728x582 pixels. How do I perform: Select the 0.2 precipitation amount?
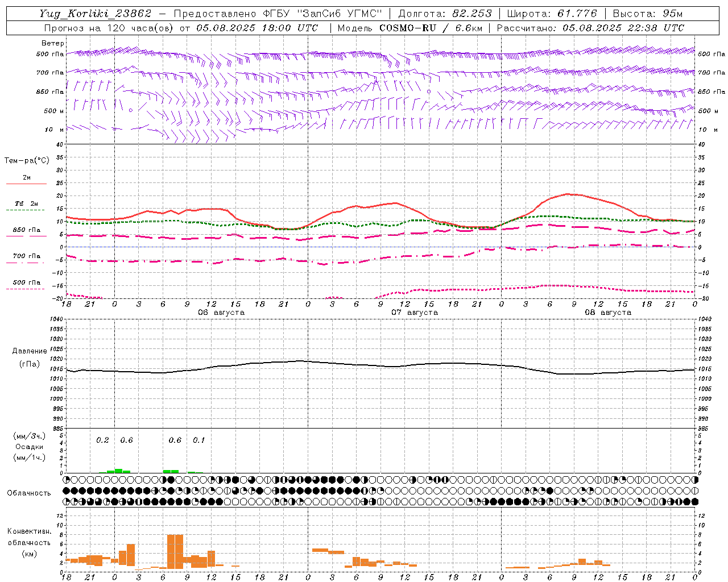pyautogui.click(x=102, y=440)
